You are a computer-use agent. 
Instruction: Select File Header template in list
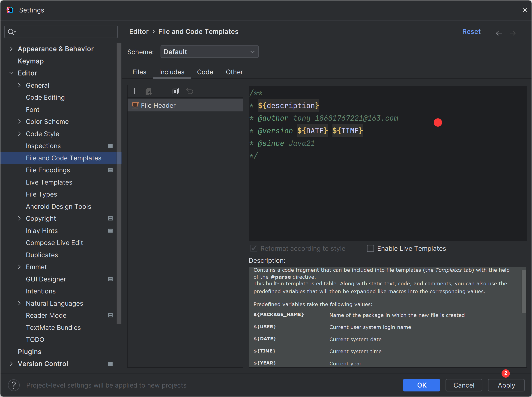coord(185,105)
